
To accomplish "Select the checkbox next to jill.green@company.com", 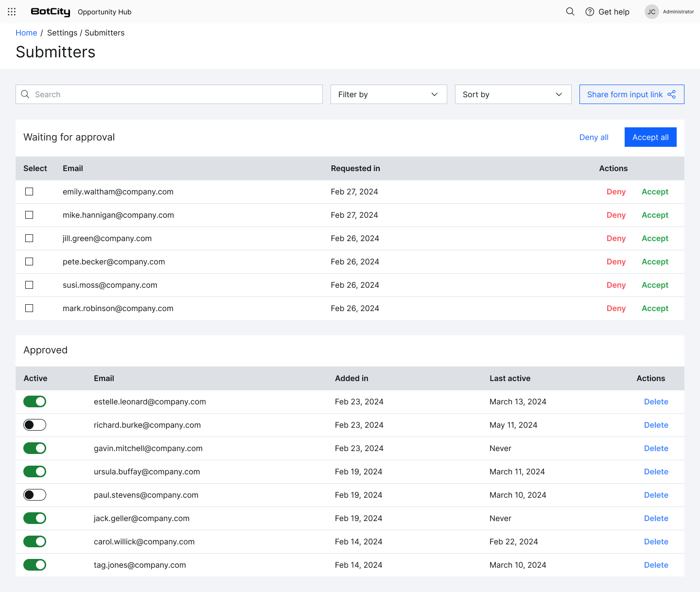I will coord(29,238).
